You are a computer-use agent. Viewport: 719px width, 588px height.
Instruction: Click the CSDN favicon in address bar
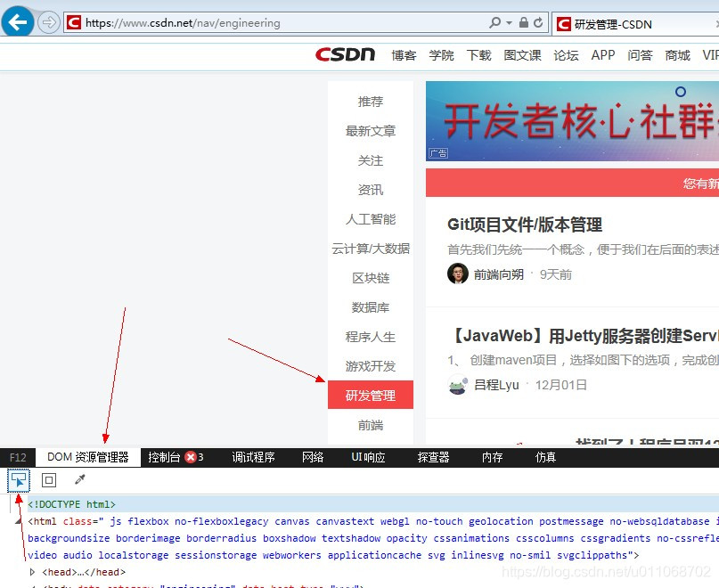click(x=74, y=22)
